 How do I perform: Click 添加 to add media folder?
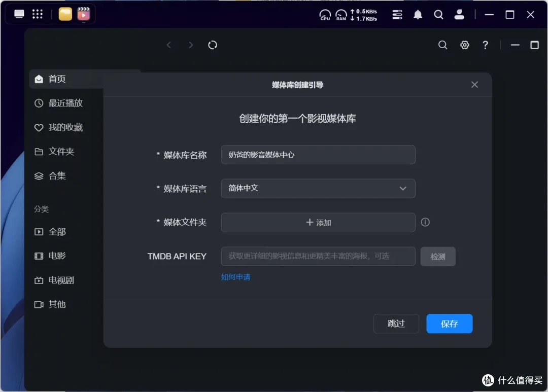click(318, 223)
